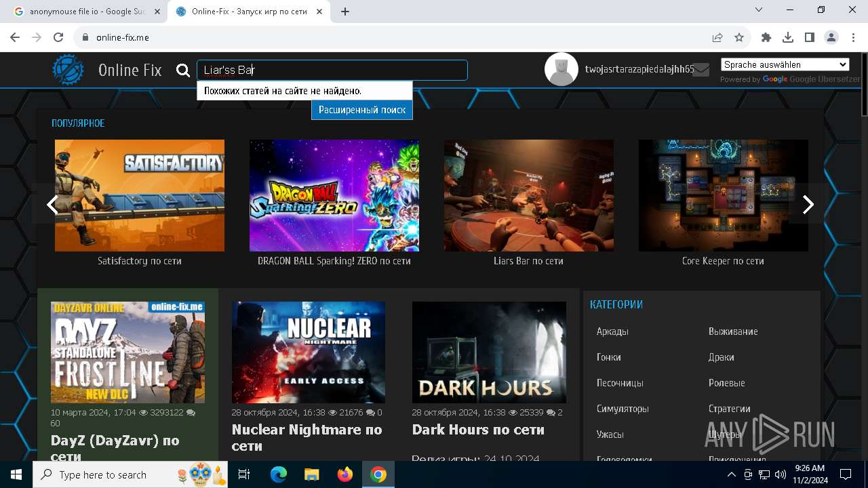The height and width of the screenshot is (488, 868).
Task: Open Sprache auswählen language dropdown
Action: pyautogui.click(x=785, y=64)
